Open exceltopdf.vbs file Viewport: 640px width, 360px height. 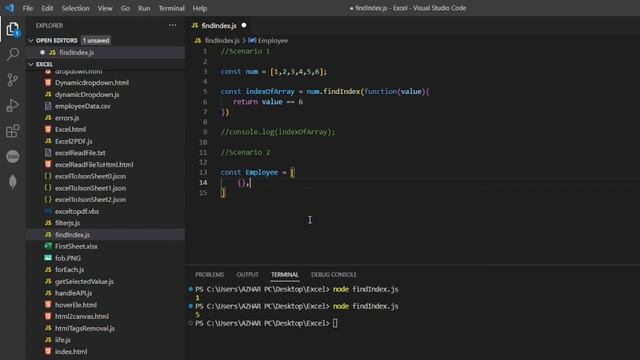(x=77, y=211)
